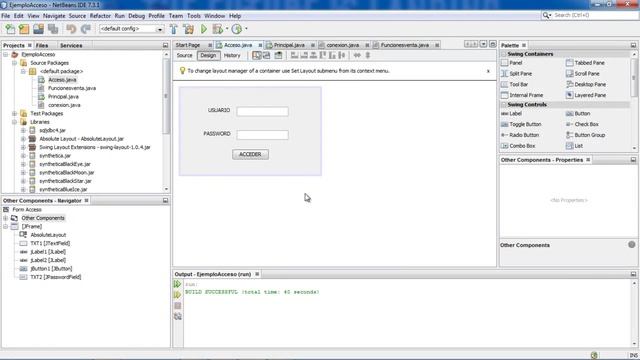
Task: Click the Redo arrow icon
Action: pyautogui.click(x=86, y=29)
